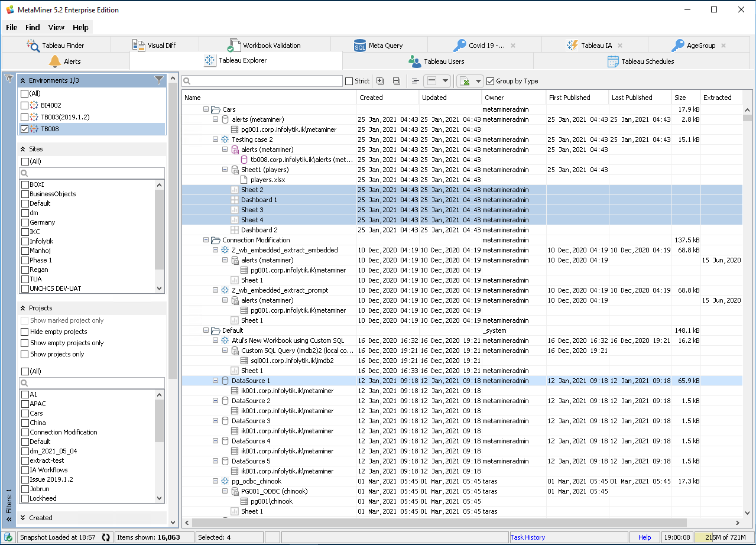Viewport: 756px width, 545px height.
Task: Enable Show empty projects only
Action: pos(25,343)
